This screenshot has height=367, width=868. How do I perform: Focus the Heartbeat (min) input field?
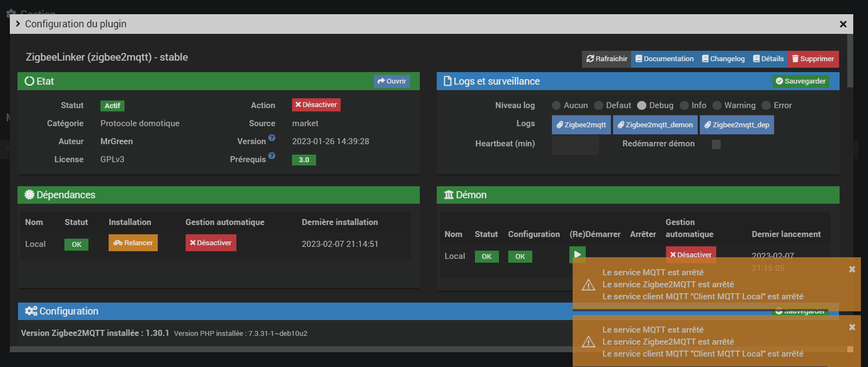coord(575,145)
